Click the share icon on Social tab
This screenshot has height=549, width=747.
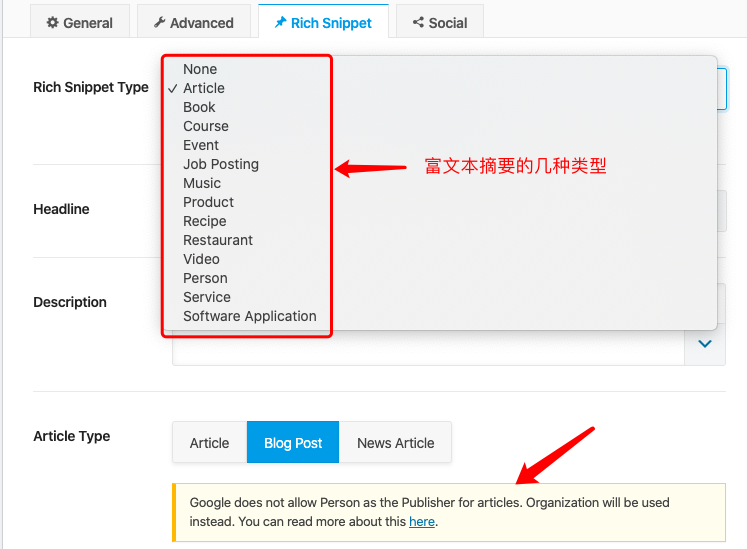click(x=418, y=22)
